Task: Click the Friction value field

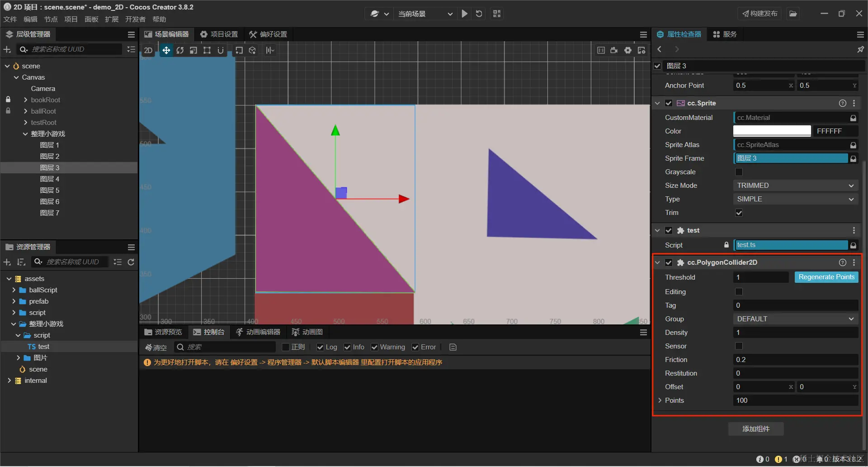Action: [x=795, y=360]
